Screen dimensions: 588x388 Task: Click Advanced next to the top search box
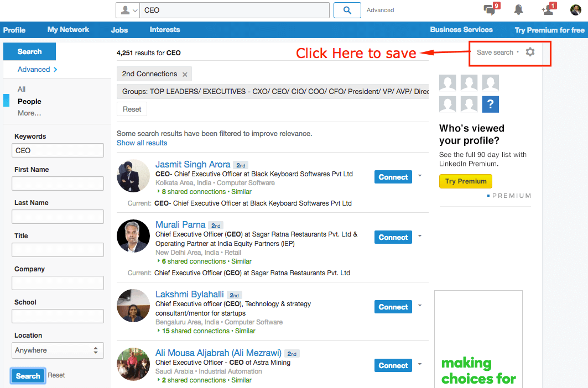(x=380, y=10)
